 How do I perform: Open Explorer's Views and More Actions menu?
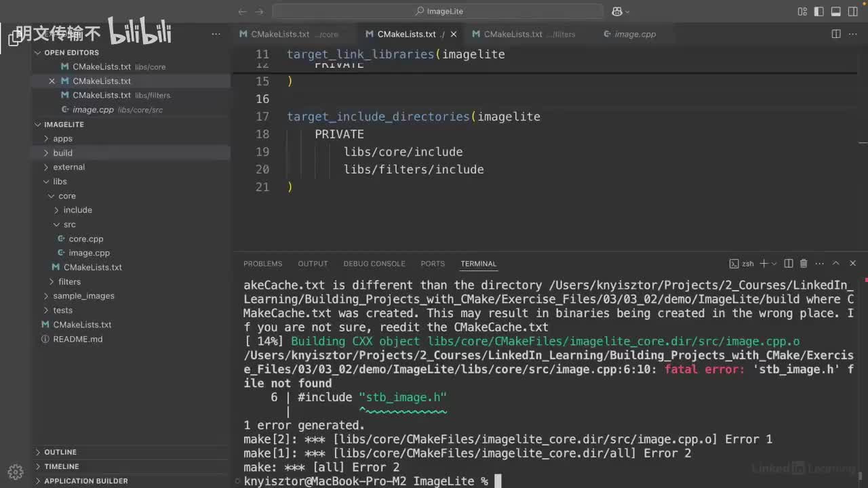[x=216, y=34]
